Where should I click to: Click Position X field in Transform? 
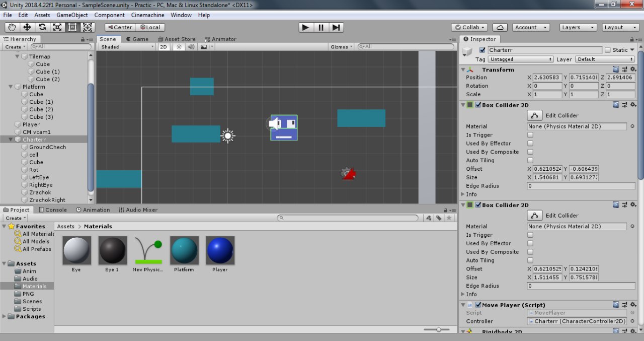[x=547, y=78]
